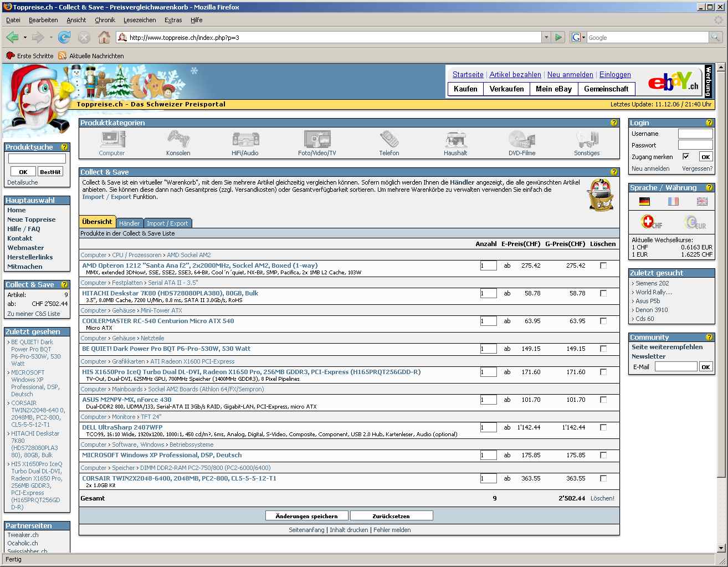Click the Kaufen eBay button
728x567 pixels.
coord(465,89)
